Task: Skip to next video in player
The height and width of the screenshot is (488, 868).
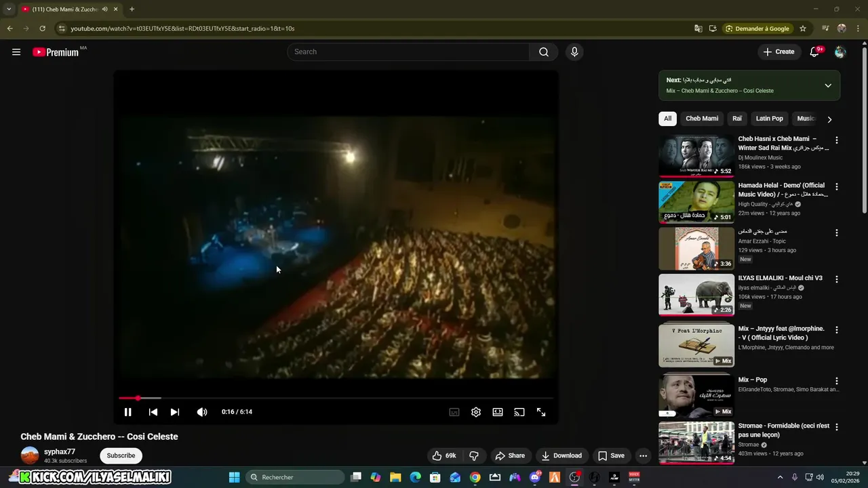Action: (175, 412)
